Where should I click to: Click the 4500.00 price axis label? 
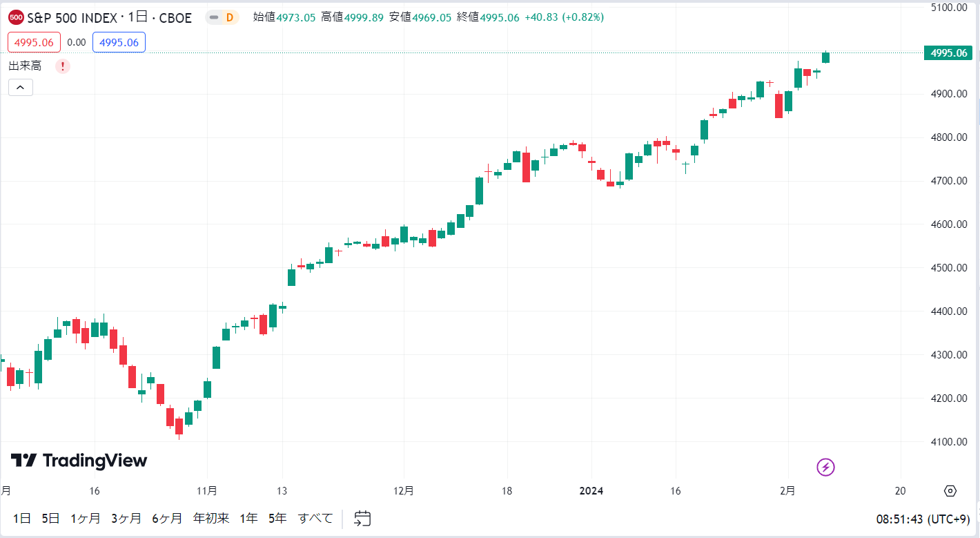(948, 268)
